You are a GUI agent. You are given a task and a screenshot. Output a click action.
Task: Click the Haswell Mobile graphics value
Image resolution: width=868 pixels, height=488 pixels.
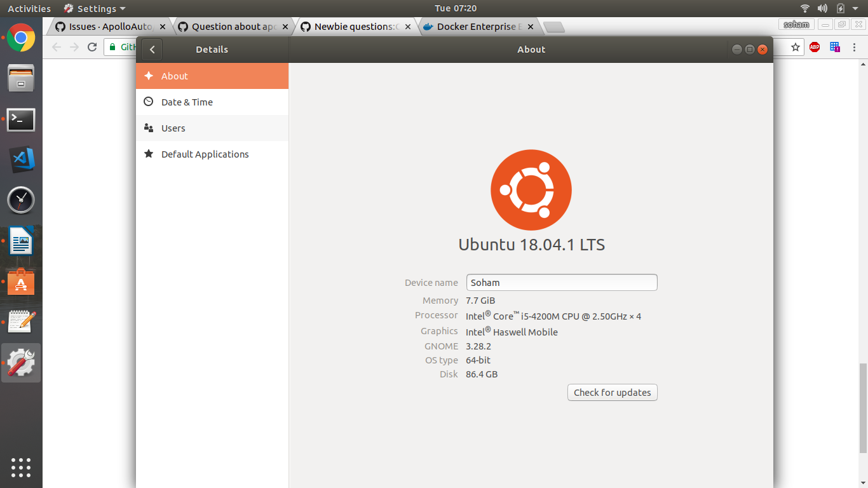click(x=512, y=332)
